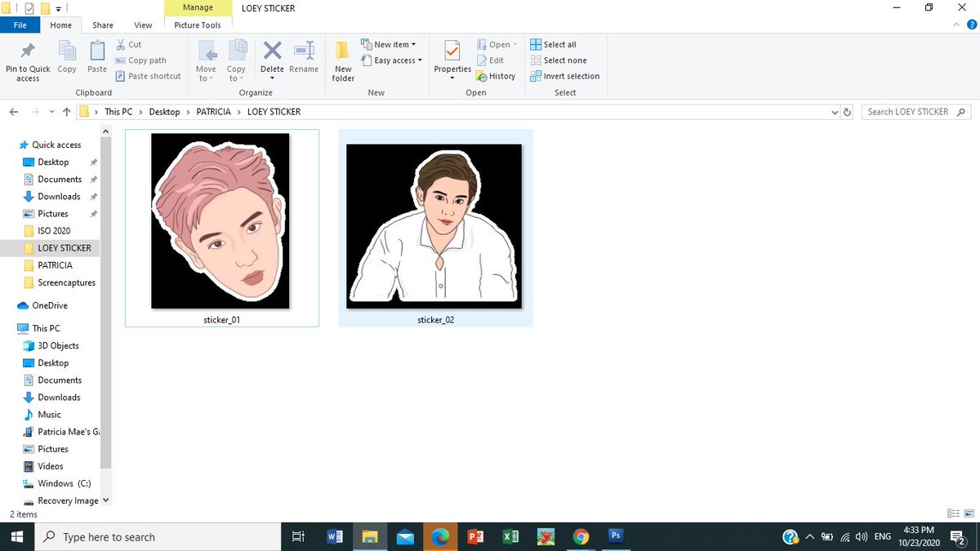Click the Rename icon
The height and width of the screenshot is (551, 980).
tap(304, 51)
